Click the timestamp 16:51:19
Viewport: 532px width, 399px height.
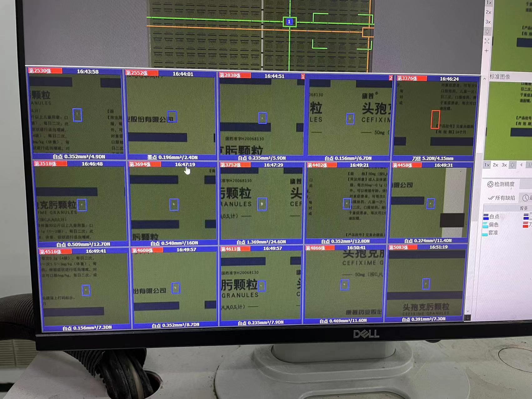438,247
